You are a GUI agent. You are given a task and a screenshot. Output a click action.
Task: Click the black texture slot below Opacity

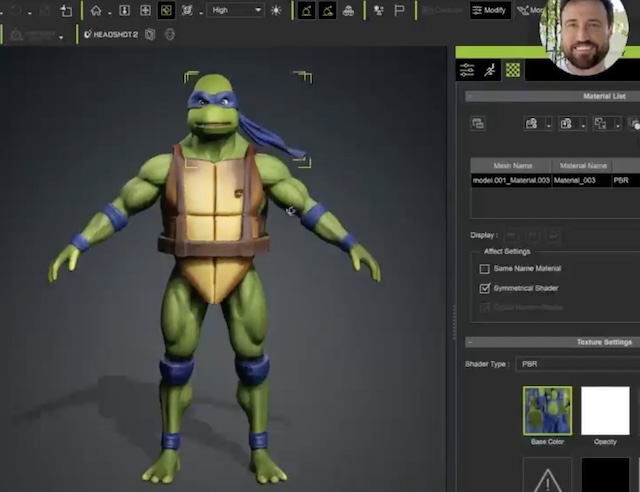pos(605,475)
